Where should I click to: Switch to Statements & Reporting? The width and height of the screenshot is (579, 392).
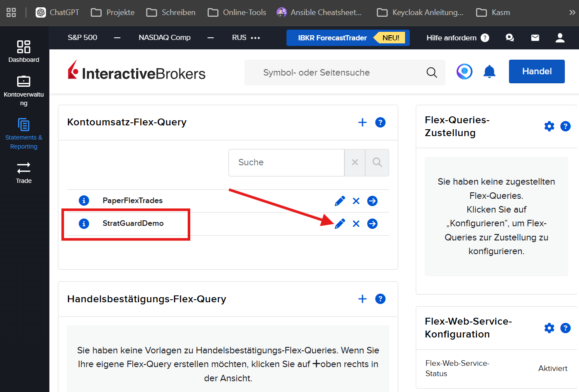pos(24,133)
